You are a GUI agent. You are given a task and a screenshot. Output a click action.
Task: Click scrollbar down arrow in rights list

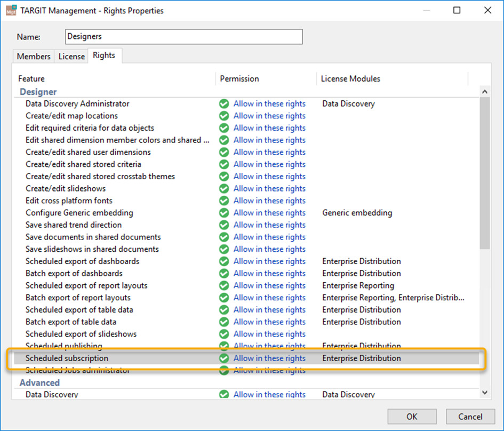pos(485,393)
